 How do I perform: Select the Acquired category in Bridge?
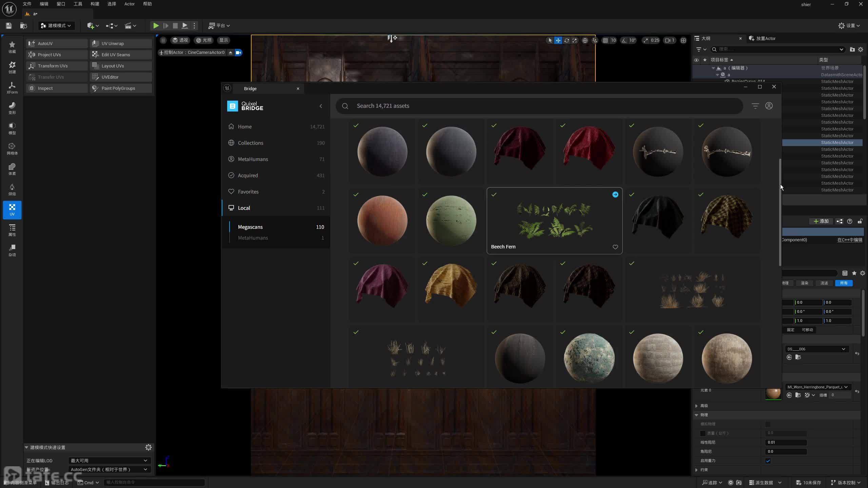(248, 176)
